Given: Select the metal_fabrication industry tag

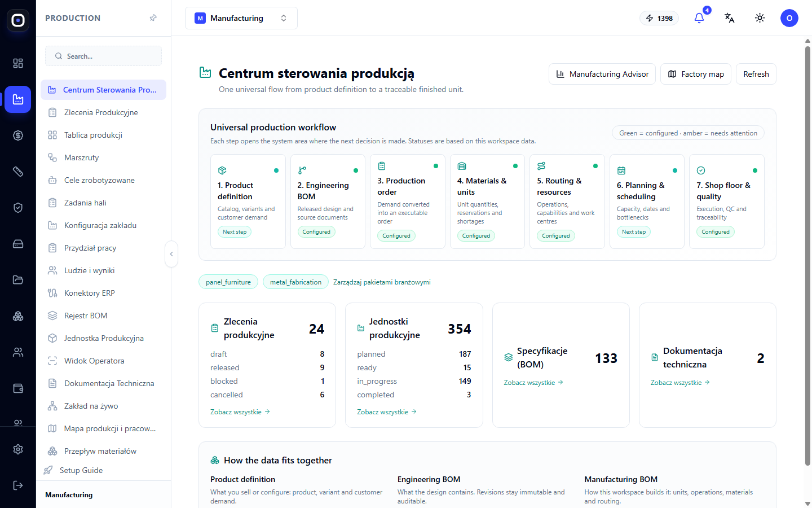Looking at the screenshot, I should click(x=295, y=282).
